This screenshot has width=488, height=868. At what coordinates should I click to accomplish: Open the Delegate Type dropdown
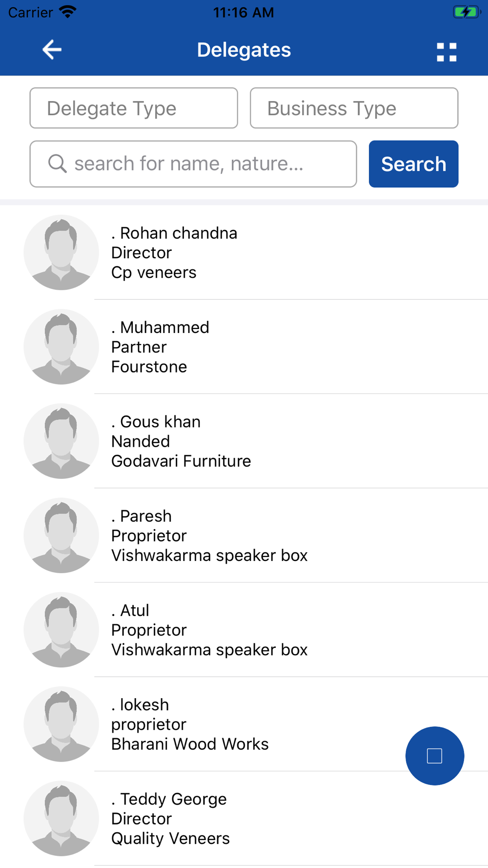click(x=134, y=108)
